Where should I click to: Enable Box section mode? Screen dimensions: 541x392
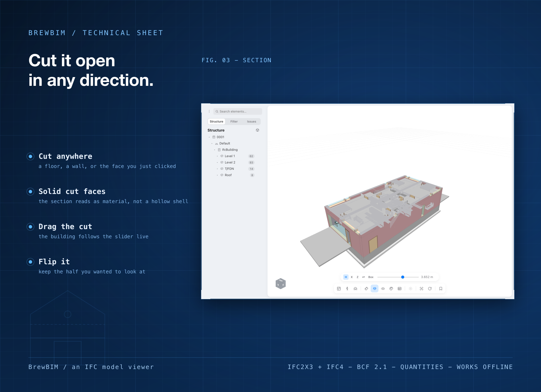tap(371, 277)
